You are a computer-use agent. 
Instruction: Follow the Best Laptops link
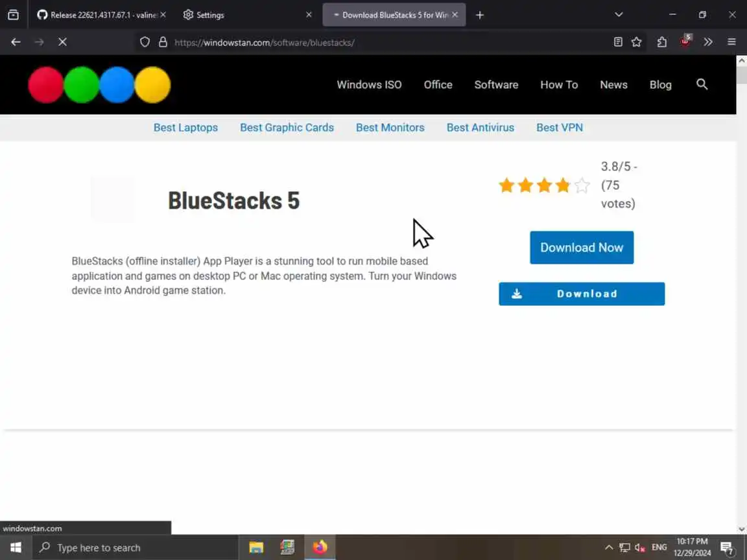click(x=186, y=128)
